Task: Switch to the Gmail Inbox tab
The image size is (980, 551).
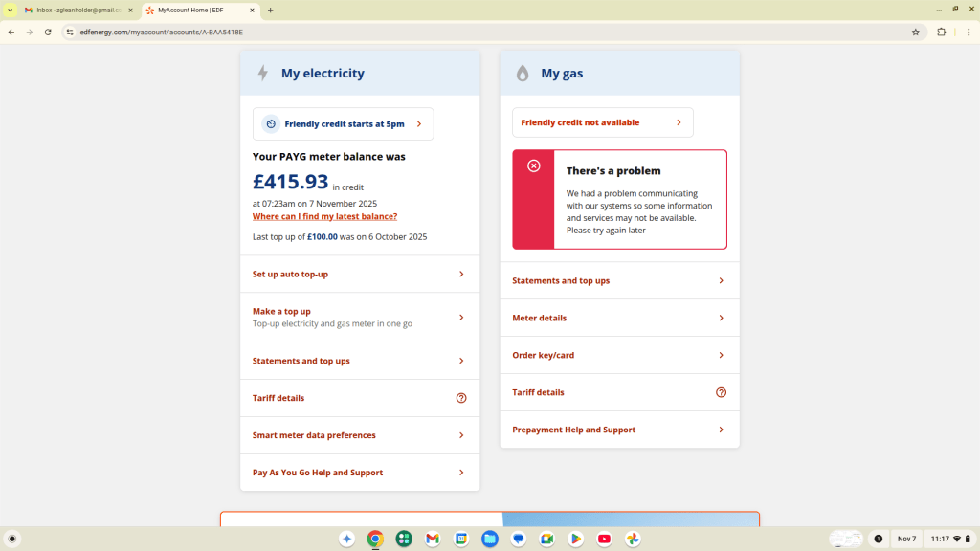Action: (79, 10)
